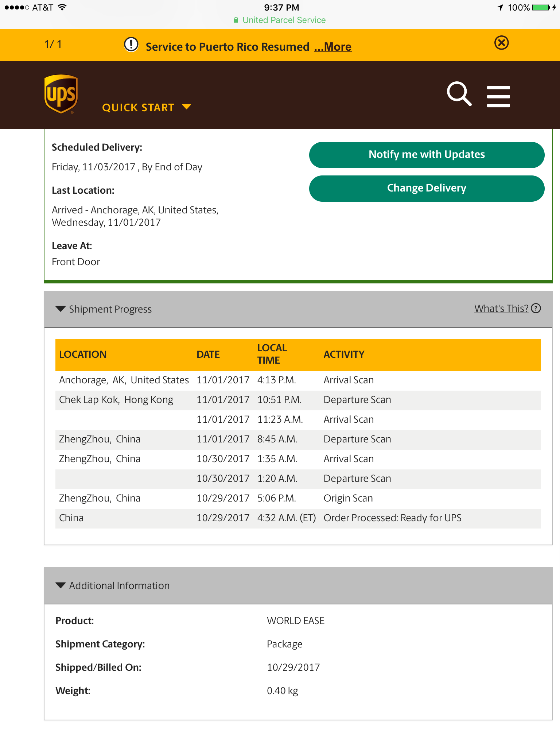560x747 pixels.
Task: Select the Activity column header
Action: click(344, 355)
